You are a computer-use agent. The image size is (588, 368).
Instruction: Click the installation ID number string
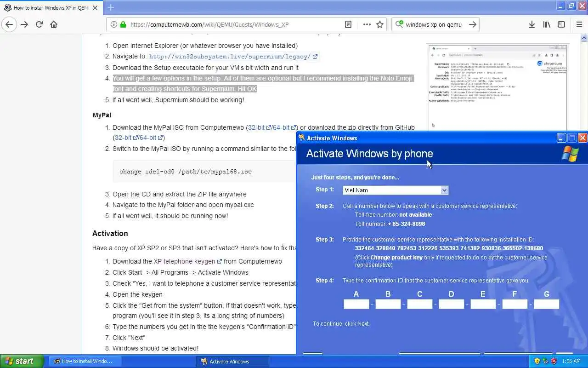(449, 248)
